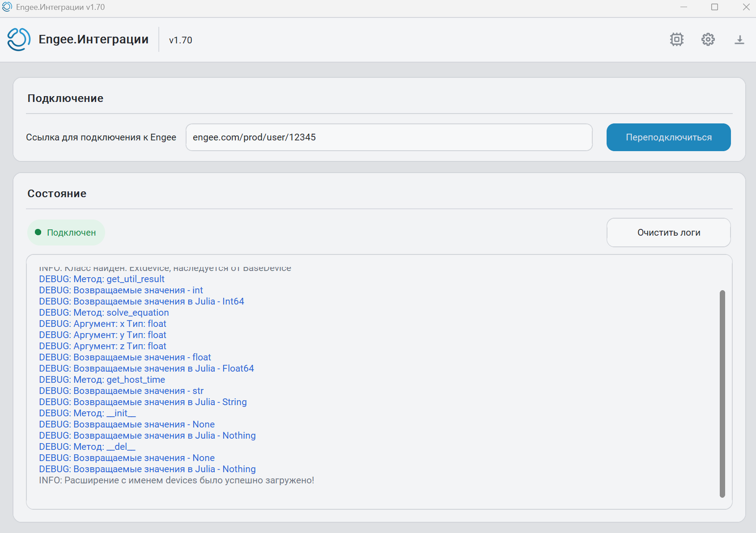Viewport: 756px width, 533px height.
Task: Select log line Метод: get_util_result
Action: (x=102, y=279)
